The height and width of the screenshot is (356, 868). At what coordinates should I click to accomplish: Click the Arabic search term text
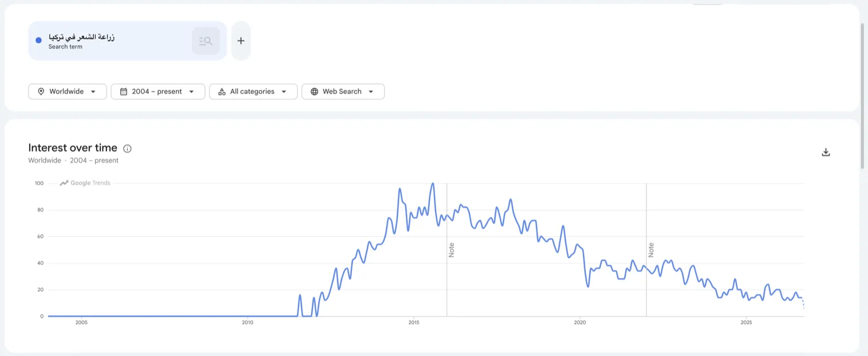point(82,37)
